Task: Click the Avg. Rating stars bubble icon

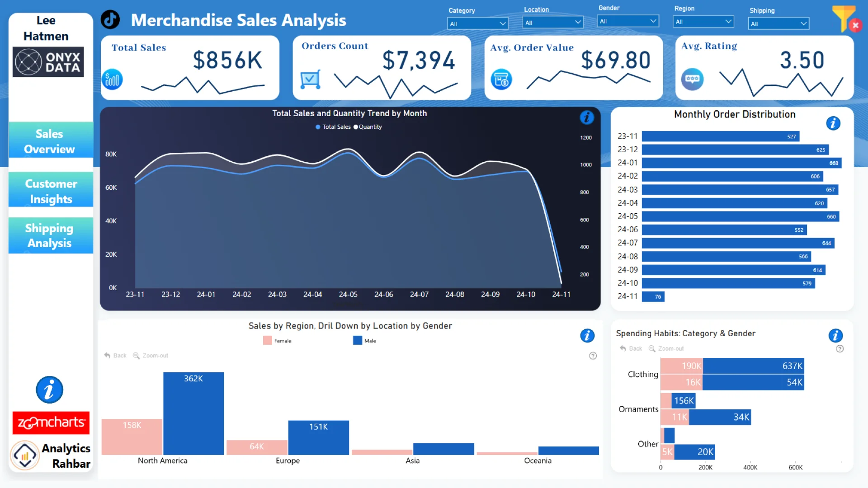Action: click(692, 79)
